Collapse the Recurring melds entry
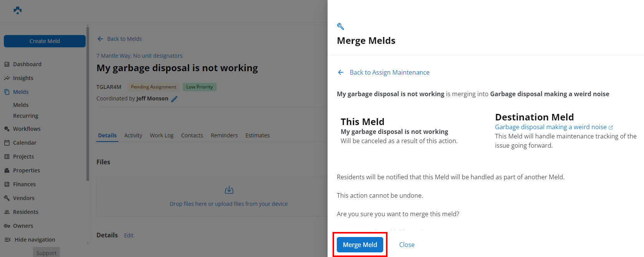 (x=26, y=115)
